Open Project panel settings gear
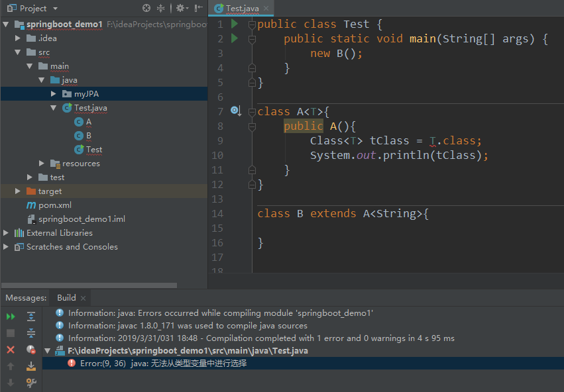 pyautogui.click(x=182, y=8)
